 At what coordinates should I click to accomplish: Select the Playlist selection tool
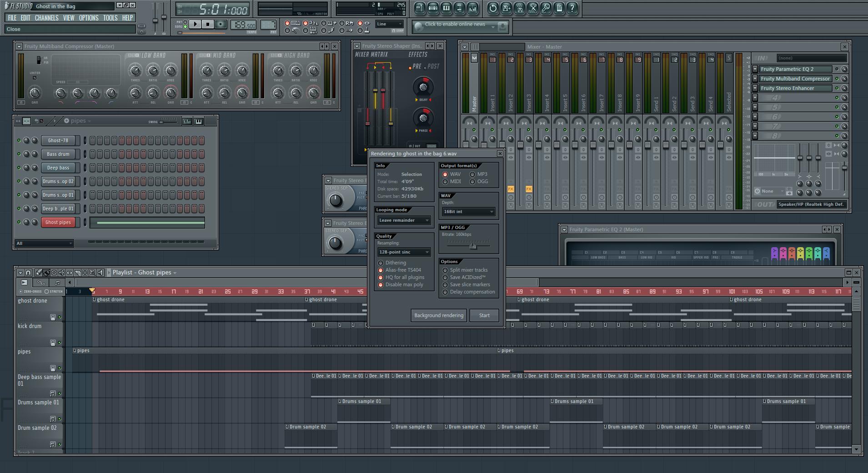[85, 273]
